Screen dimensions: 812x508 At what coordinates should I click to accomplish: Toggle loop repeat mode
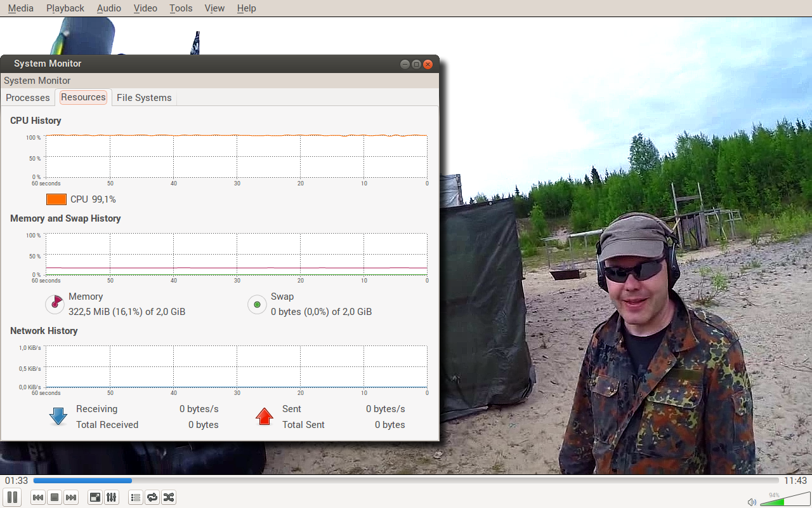pyautogui.click(x=152, y=497)
